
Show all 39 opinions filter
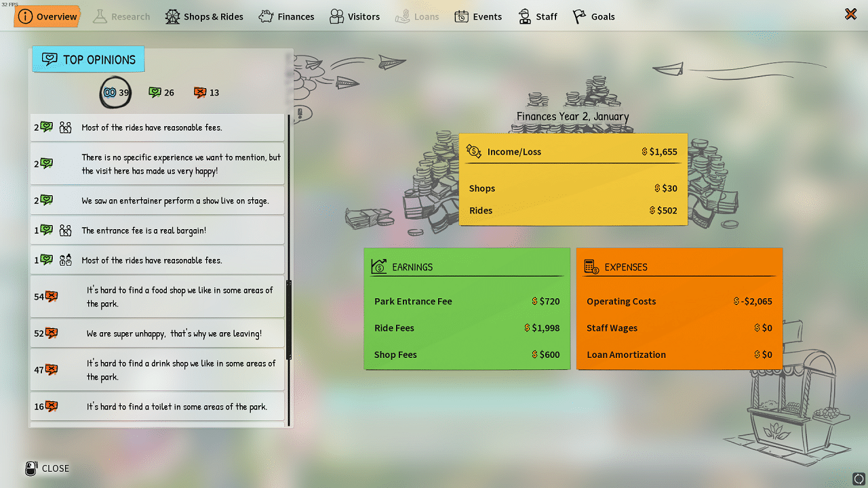[116, 92]
